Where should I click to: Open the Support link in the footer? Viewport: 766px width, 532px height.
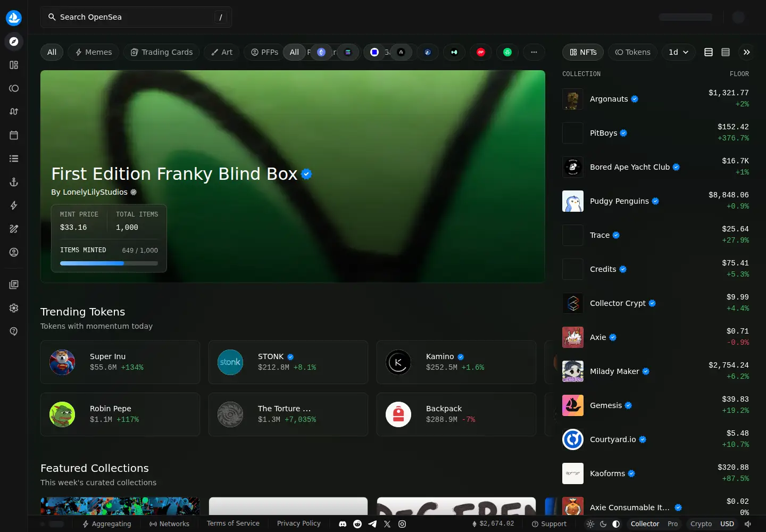(x=549, y=524)
